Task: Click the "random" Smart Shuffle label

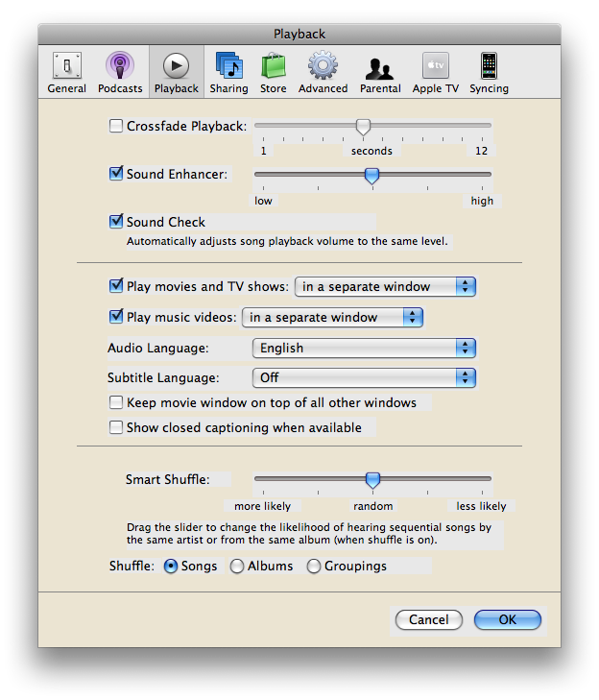Action: tap(373, 506)
